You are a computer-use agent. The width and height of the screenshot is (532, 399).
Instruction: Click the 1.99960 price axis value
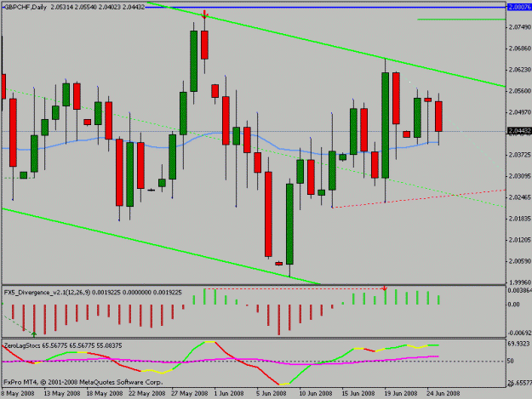520,282
